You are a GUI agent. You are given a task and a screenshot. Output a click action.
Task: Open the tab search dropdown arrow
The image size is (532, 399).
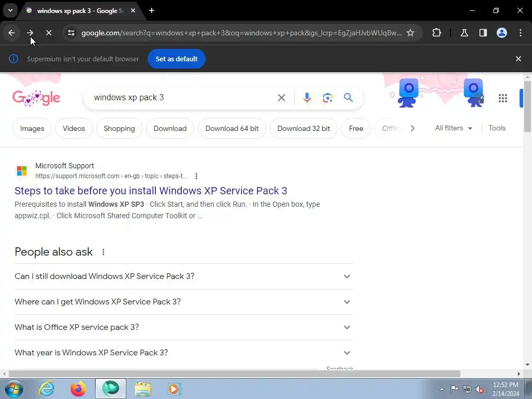click(x=10, y=10)
